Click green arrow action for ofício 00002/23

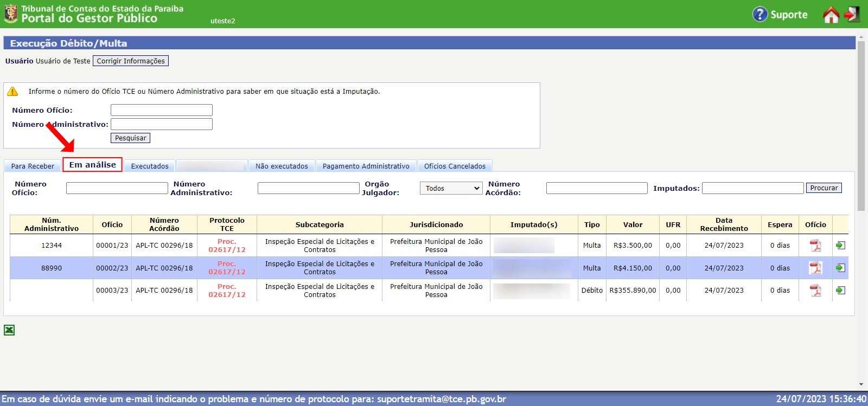[x=840, y=268]
